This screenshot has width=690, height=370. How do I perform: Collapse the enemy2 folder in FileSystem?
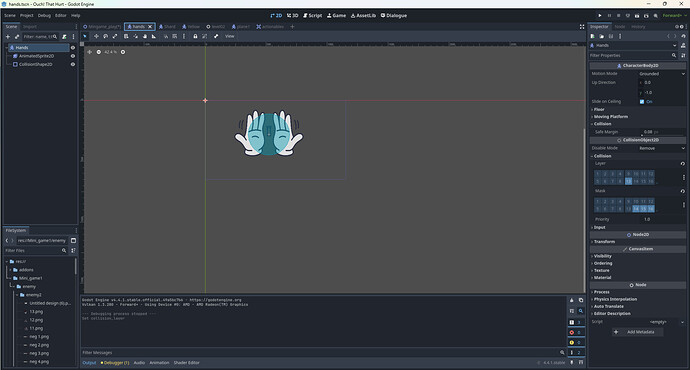pos(18,295)
